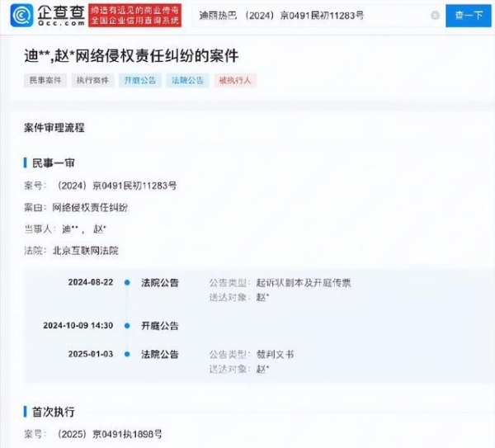Image resolution: width=495 pixels, height=448 pixels.
Task: Open 法院公告 entry dated 2024-08-22
Action: click(159, 282)
